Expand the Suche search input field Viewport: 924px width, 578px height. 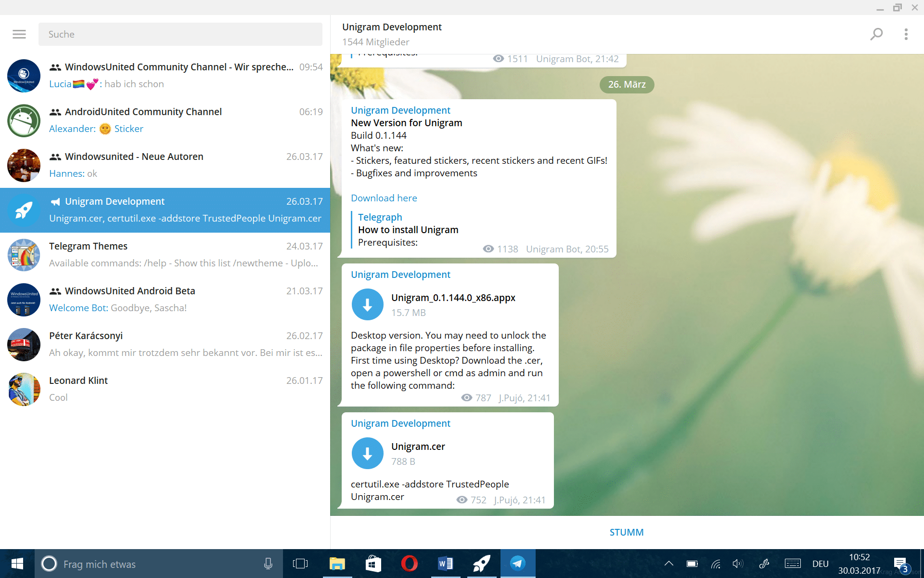tap(181, 33)
